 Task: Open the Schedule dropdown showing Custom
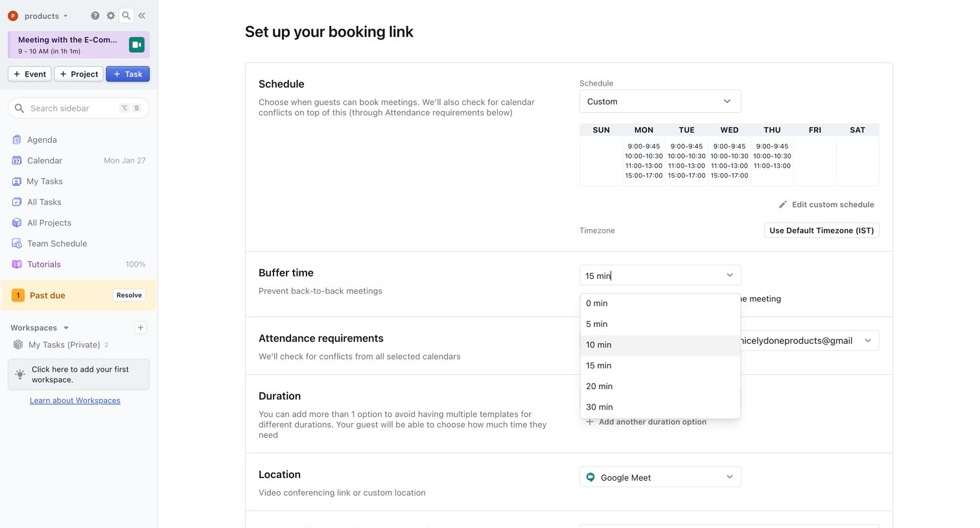660,101
